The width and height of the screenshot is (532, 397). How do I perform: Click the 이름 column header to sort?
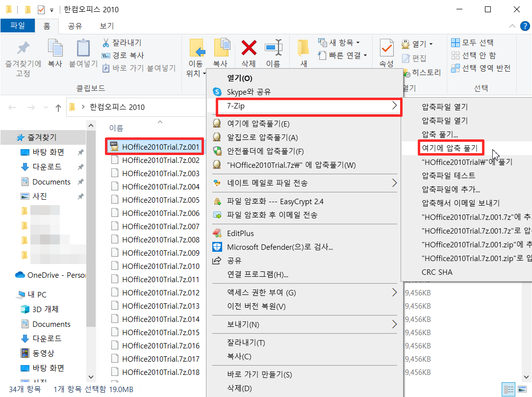(x=116, y=128)
